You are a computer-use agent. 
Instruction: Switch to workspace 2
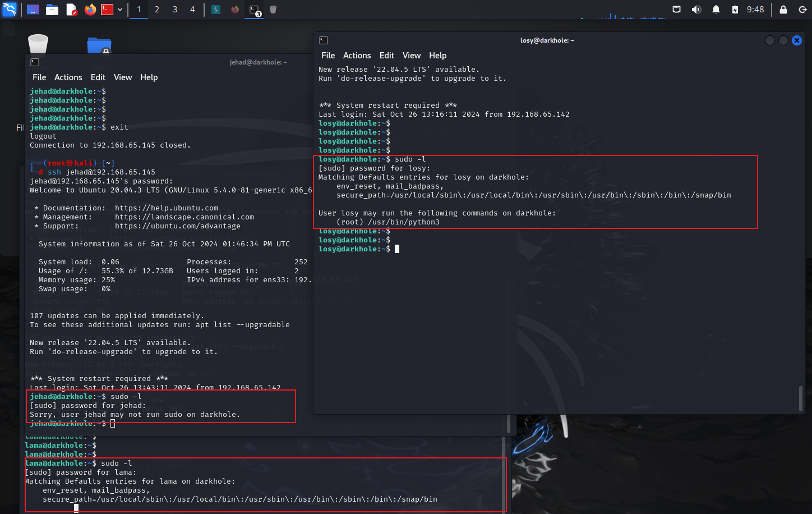point(157,10)
